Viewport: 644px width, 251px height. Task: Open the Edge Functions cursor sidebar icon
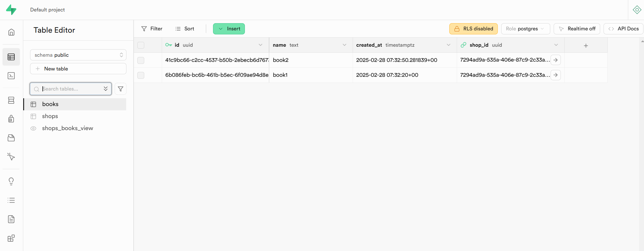pos(11,156)
